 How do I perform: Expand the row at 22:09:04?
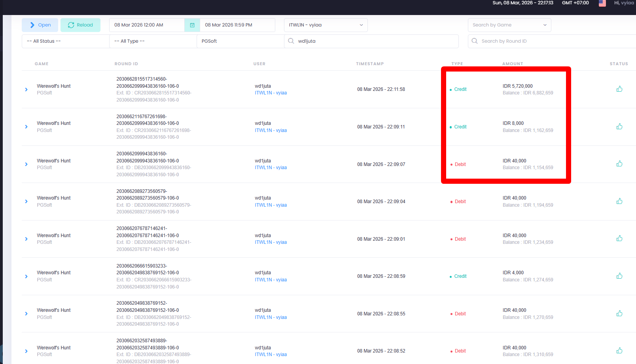click(26, 202)
